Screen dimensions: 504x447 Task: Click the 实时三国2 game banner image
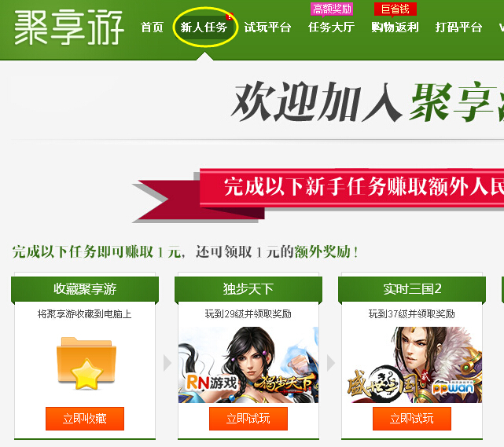click(412, 365)
